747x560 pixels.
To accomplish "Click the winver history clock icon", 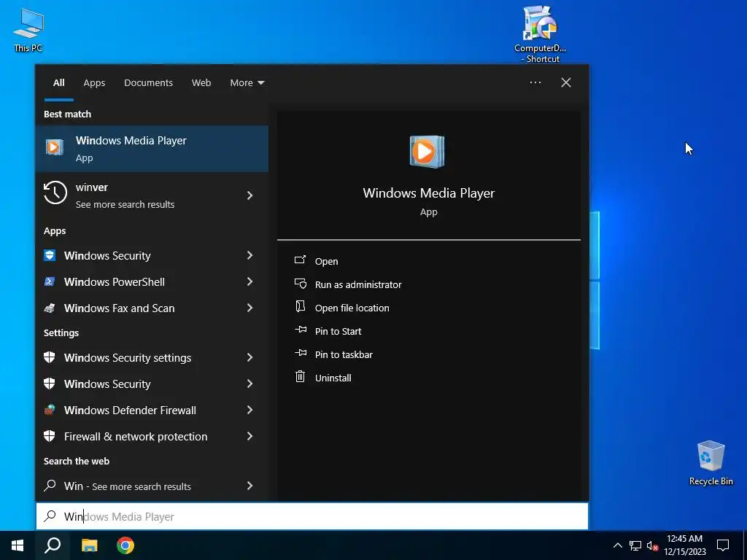I will click(x=55, y=193).
